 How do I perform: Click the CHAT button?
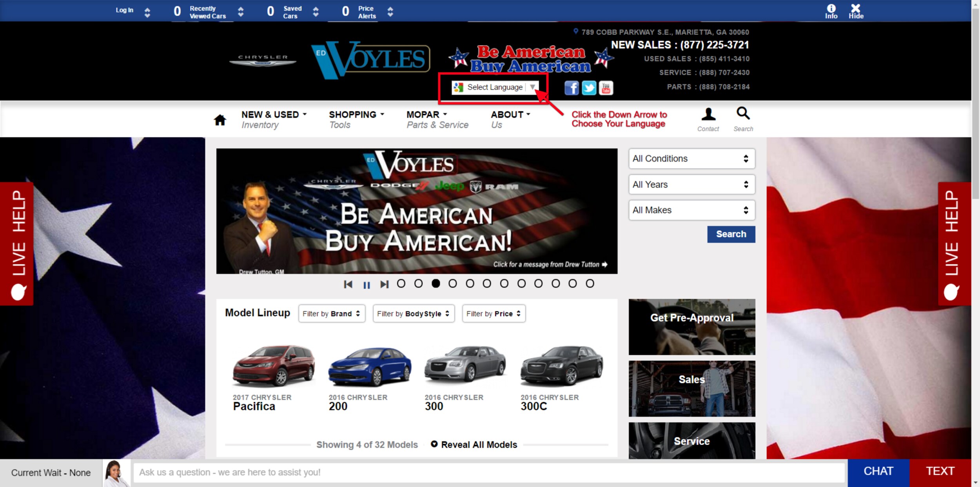(878, 472)
